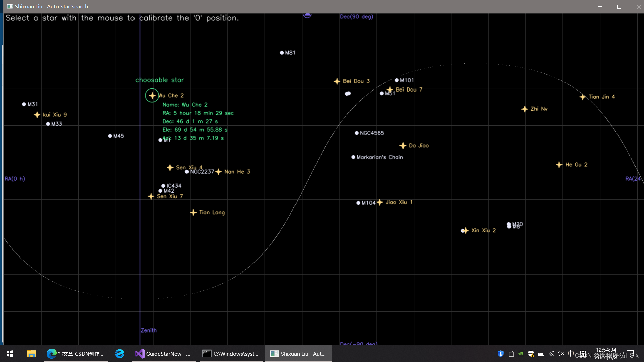Click the M81 galaxy dot
644x362 pixels.
click(x=282, y=53)
